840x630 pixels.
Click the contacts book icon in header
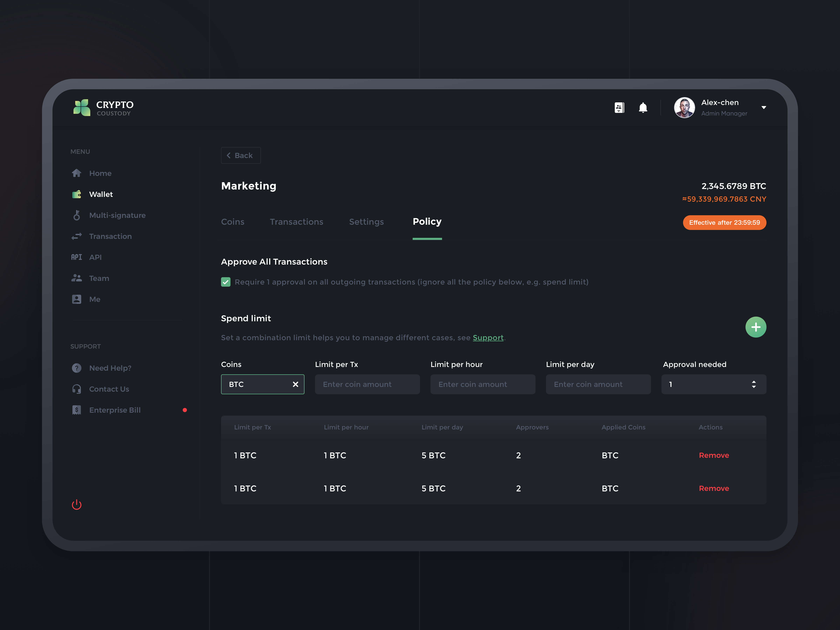pos(619,108)
